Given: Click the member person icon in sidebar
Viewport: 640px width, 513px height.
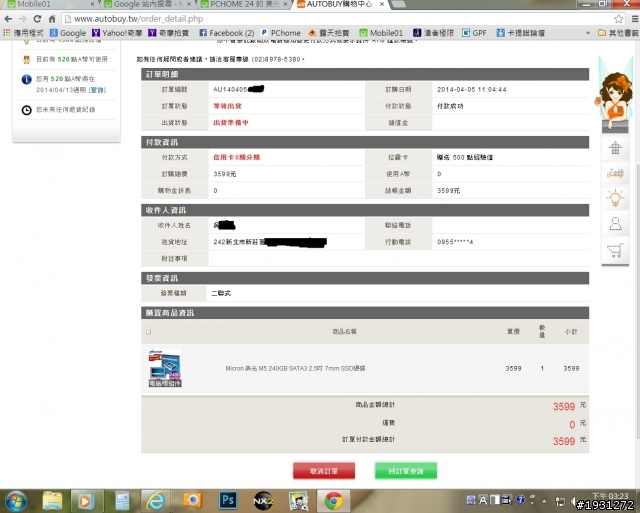Looking at the screenshot, I should coord(615,224).
